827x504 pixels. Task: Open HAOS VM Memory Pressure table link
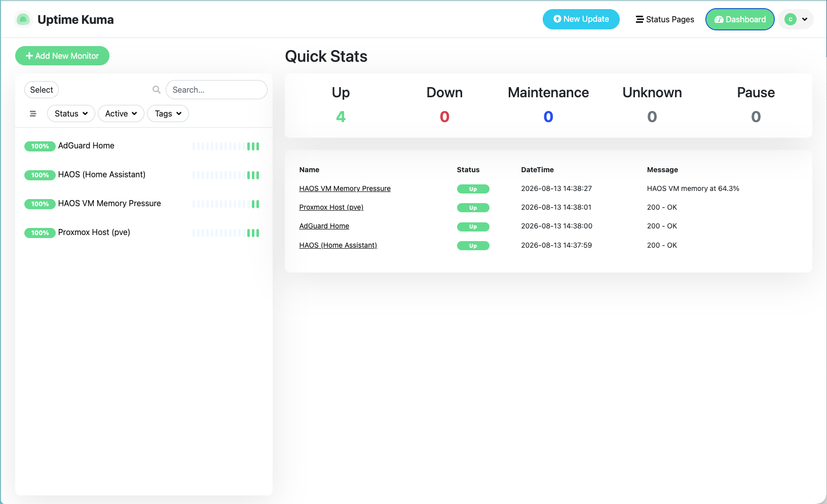click(x=345, y=188)
